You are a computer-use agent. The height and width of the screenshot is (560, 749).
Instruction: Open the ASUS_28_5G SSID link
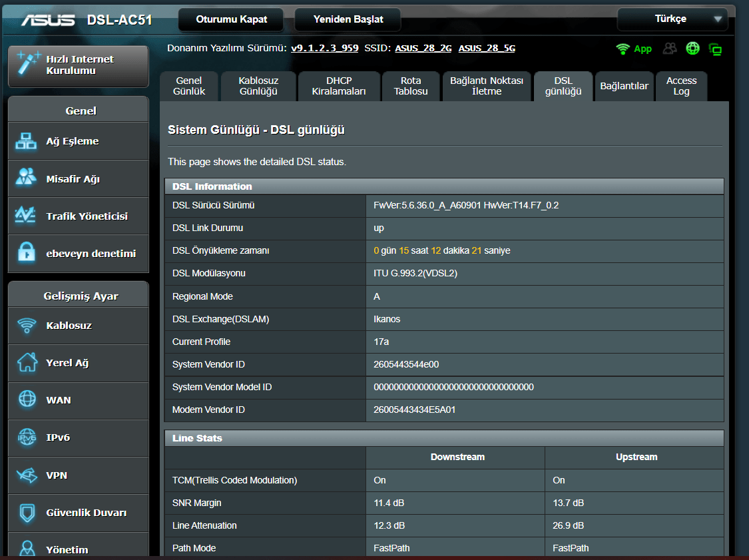coord(487,49)
